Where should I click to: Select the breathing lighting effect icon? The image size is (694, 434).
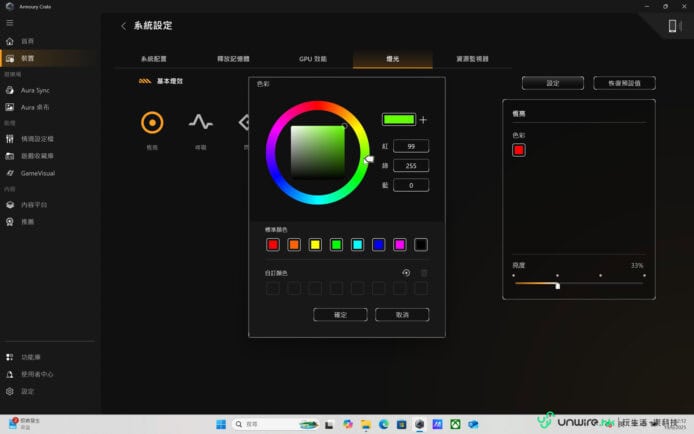pyautogui.click(x=201, y=122)
